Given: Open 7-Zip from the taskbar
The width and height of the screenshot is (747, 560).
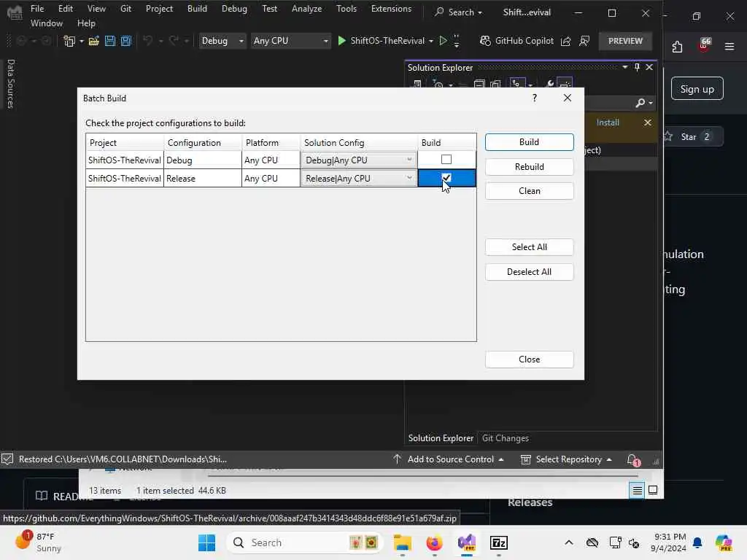Looking at the screenshot, I should (499, 542).
